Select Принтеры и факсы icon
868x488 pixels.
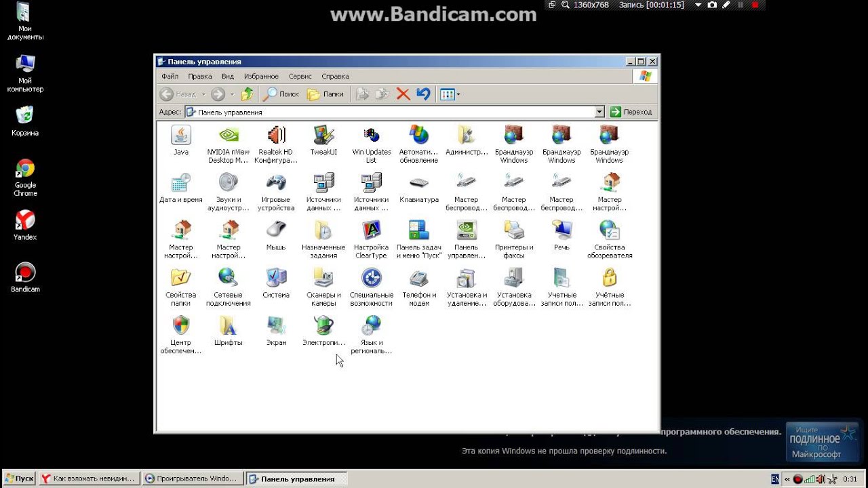point(514,239)
